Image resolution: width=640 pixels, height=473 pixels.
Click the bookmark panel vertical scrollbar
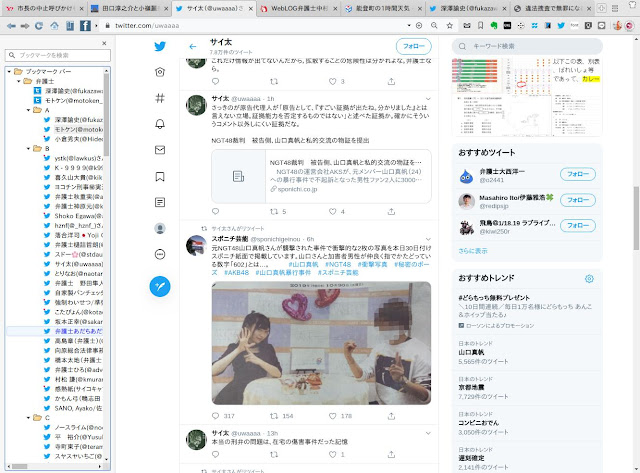coord(107,114)
